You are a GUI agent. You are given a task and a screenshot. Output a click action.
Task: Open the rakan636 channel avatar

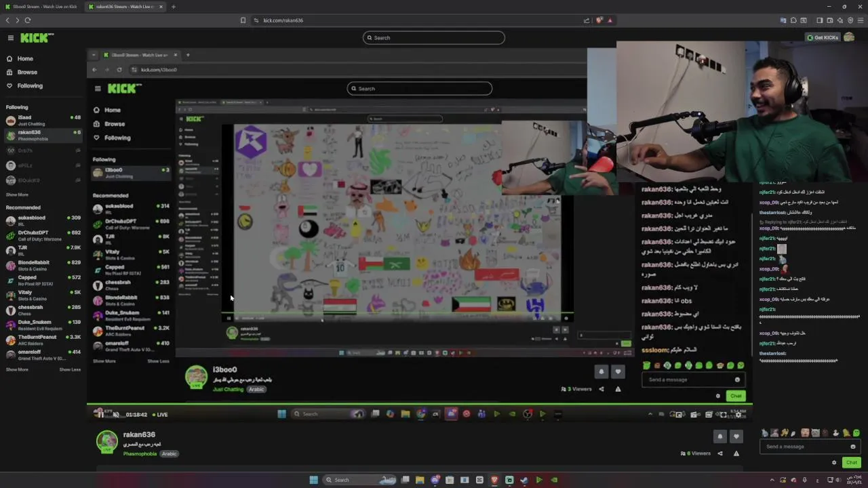[x=106, y=441]
